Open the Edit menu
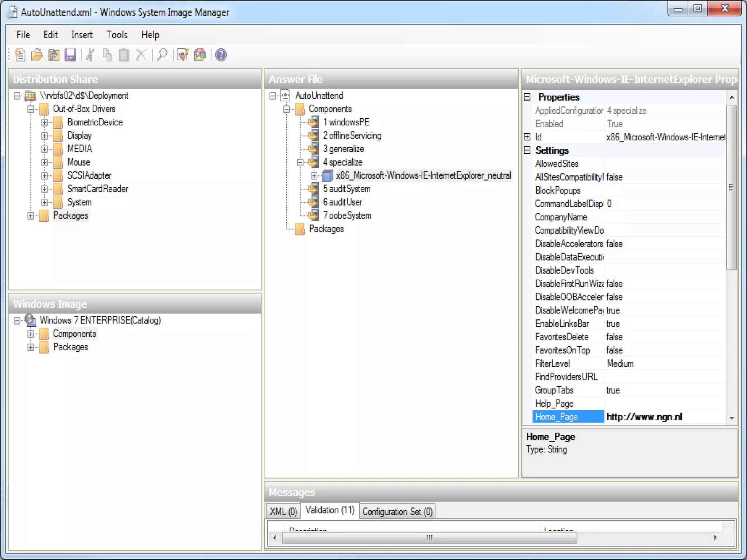The image size is (747, 560). 51,35
